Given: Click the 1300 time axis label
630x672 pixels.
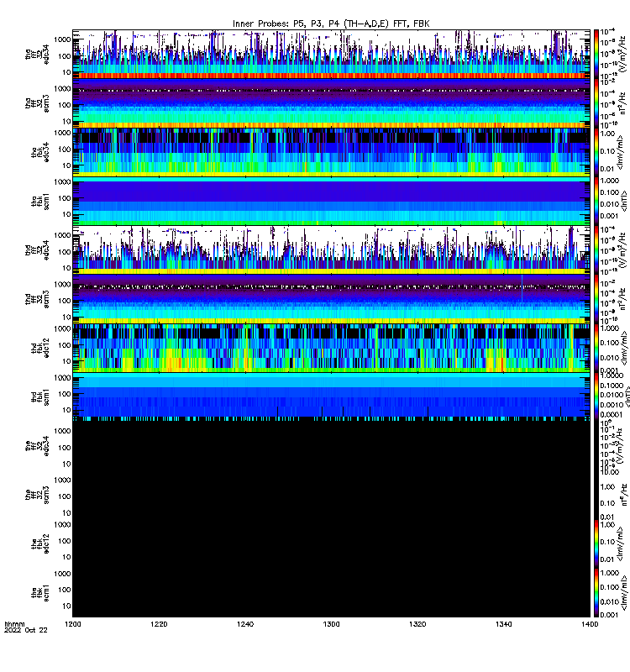Looking at the screenshot, I should click(x=331, y=624).
